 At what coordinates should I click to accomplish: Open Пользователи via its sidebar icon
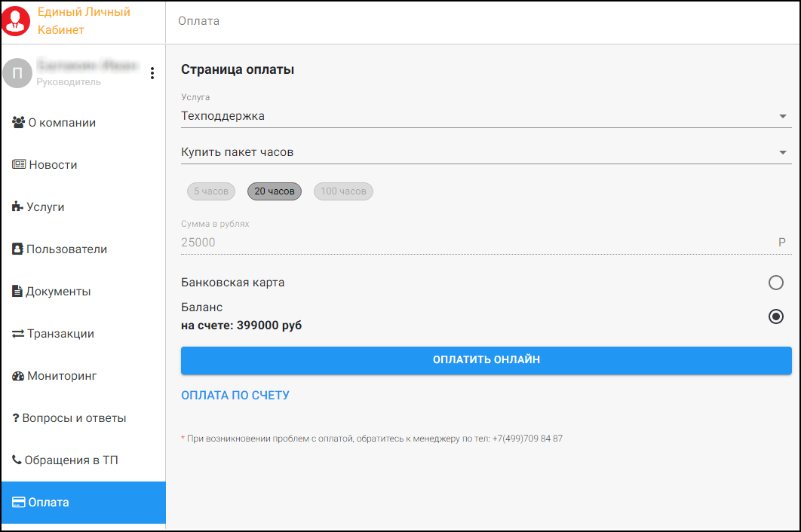17,249
